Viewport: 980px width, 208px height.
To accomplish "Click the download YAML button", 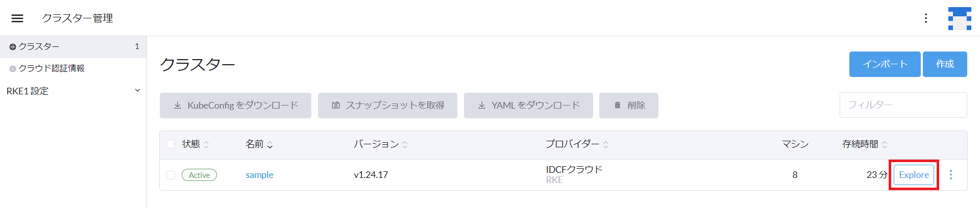I will pyautogui.click(x=528, y=106).
